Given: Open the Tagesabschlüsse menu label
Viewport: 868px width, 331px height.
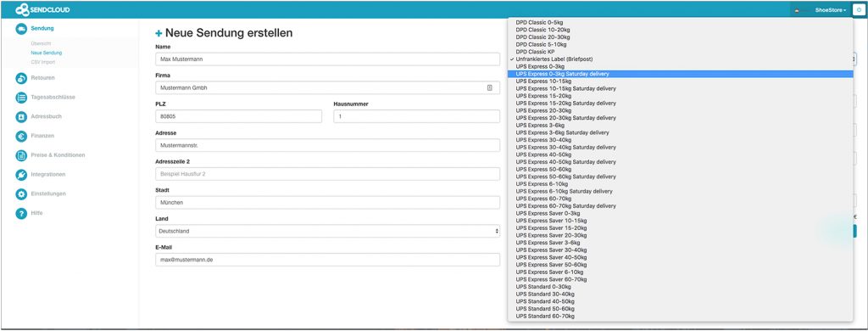Looking at the screenshot, I should pos(53,97).
